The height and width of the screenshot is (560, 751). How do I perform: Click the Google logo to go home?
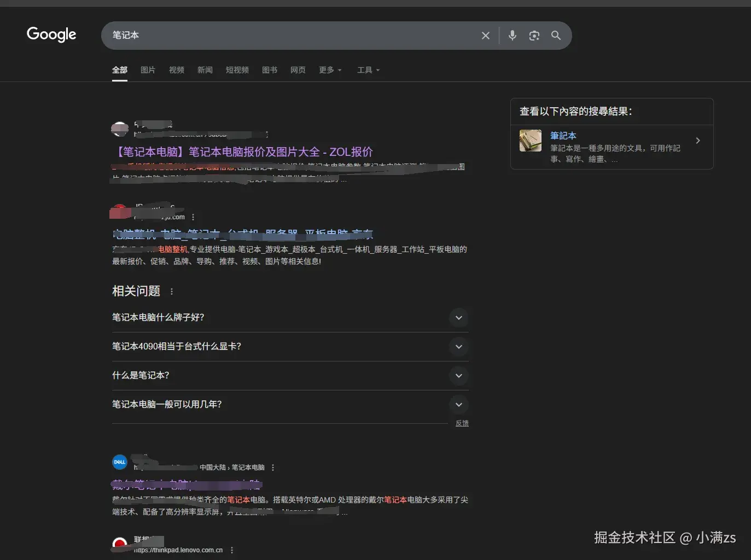(51, 34)
